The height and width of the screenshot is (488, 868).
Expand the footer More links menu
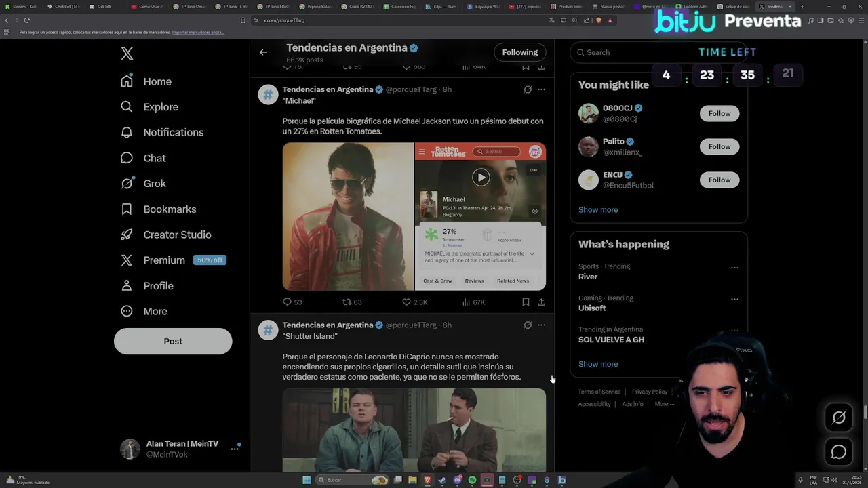pyautogui.click(x=664, y=404)
